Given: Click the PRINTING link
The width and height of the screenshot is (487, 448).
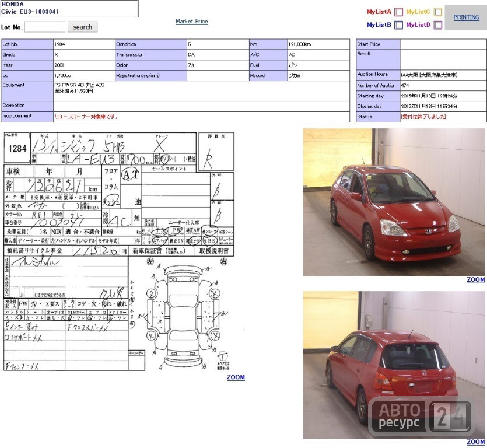Looking at the screenshot, I should (466, 17).
